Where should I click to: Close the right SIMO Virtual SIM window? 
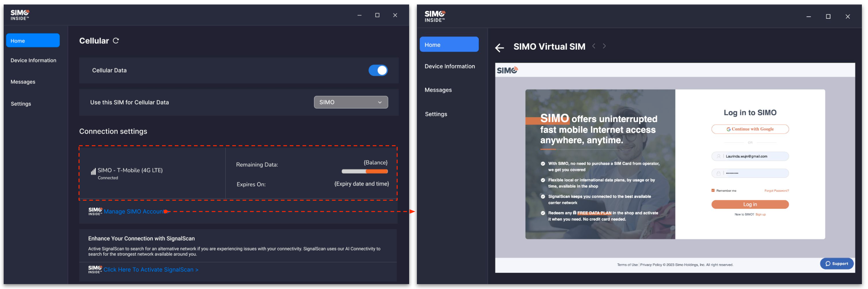(848, 17)
